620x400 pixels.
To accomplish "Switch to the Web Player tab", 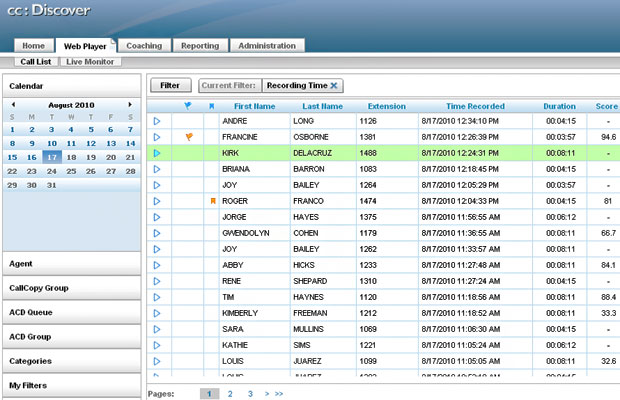I will pos(85,46).
